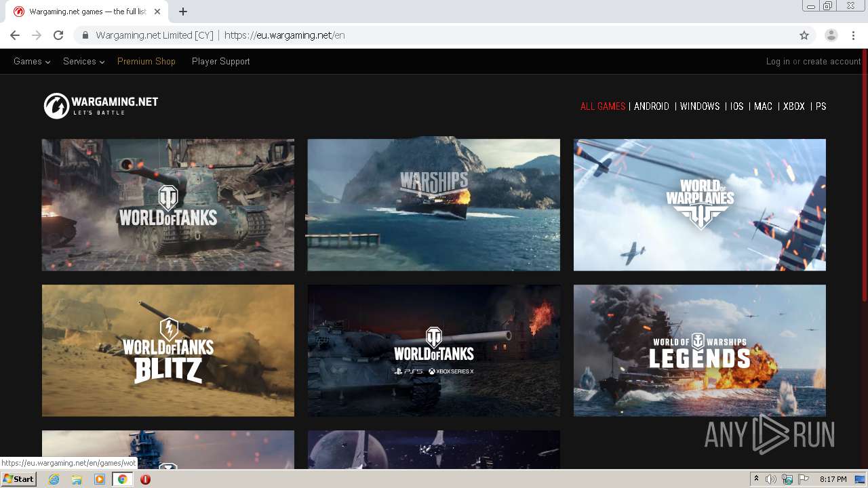Click red Opera icon on taskbar
The image size is (868, 488).
(145, 479)
